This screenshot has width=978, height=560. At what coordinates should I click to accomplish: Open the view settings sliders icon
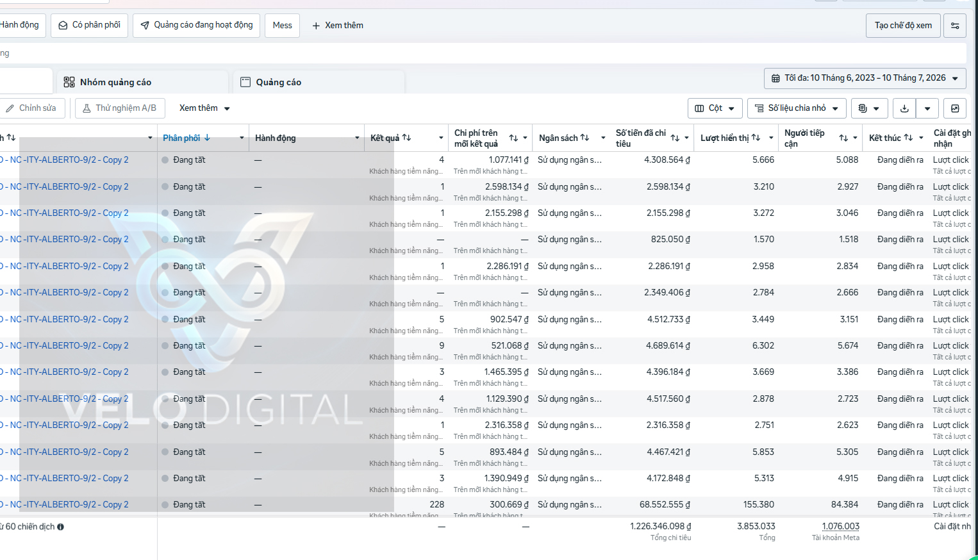point(955,26)
